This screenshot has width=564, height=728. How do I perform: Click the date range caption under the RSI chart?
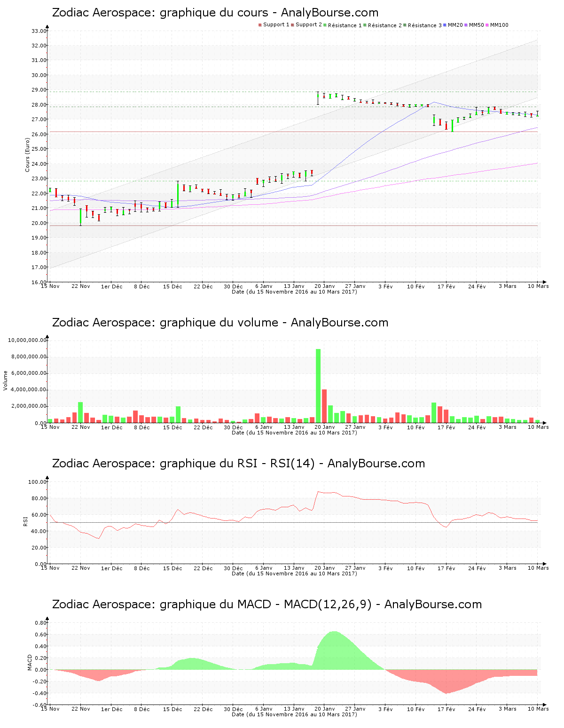(295, 573)
